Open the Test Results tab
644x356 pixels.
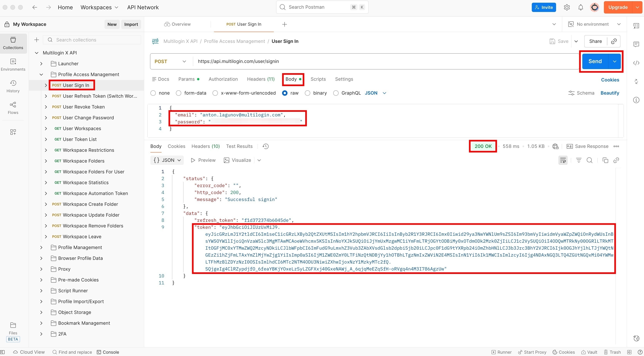click(239, 146)
